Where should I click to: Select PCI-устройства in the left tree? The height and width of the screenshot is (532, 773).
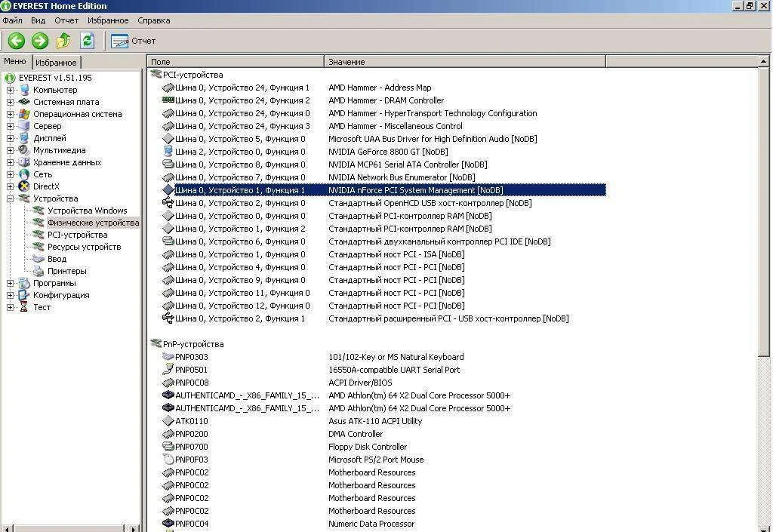(78, 235)
